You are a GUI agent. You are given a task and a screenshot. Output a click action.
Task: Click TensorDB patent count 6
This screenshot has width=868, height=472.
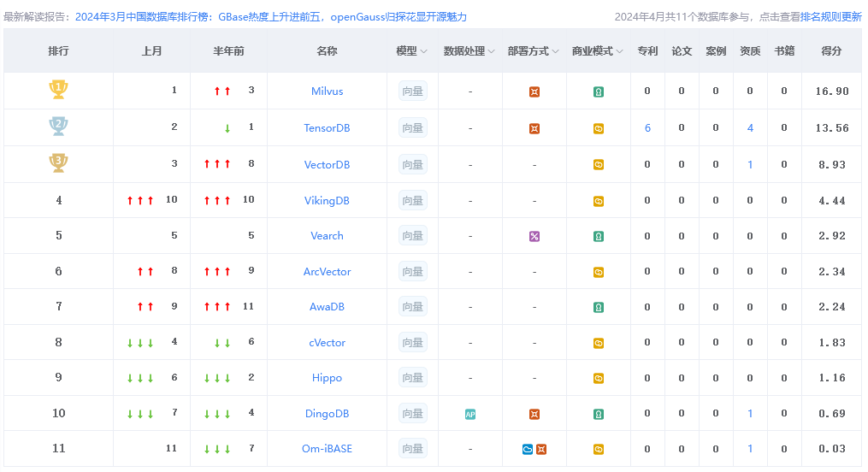(647, 127)
